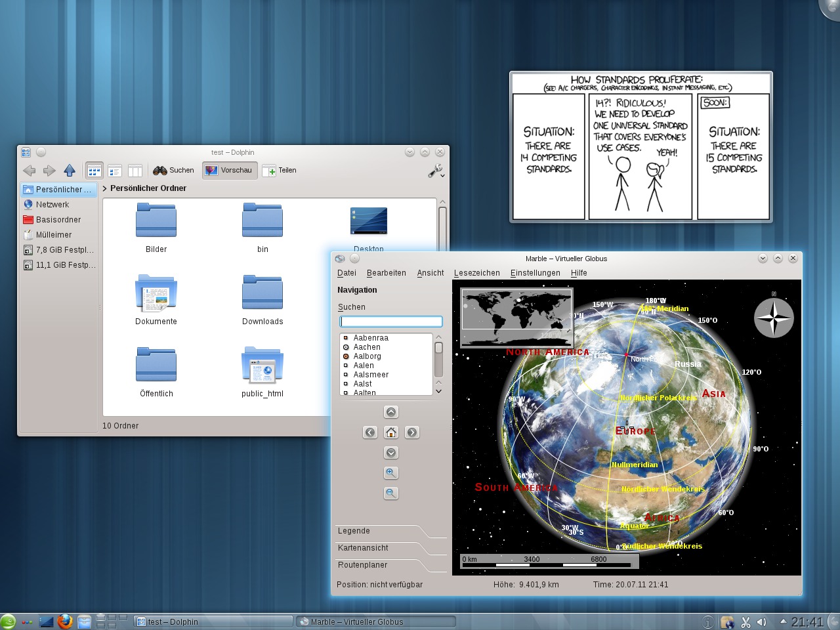
Task: Select the public_html folder
Action: pos(262,371)
